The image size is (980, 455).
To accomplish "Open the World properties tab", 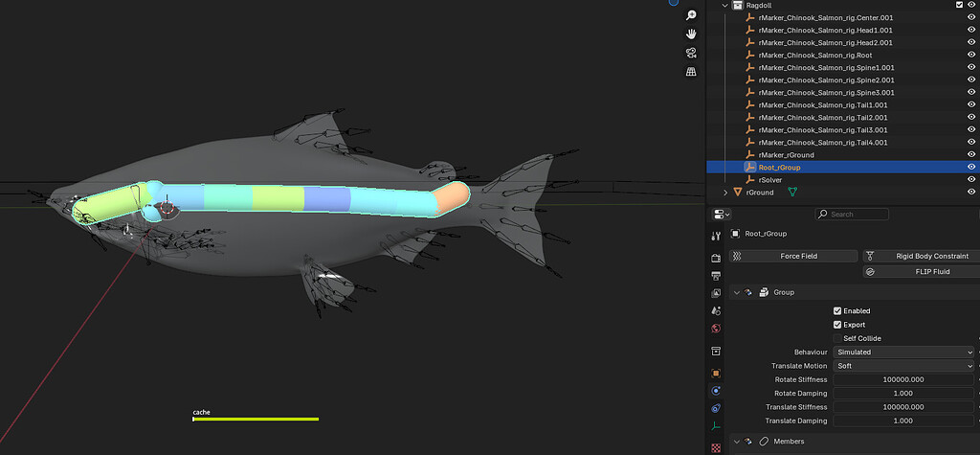I will [716, 329].
